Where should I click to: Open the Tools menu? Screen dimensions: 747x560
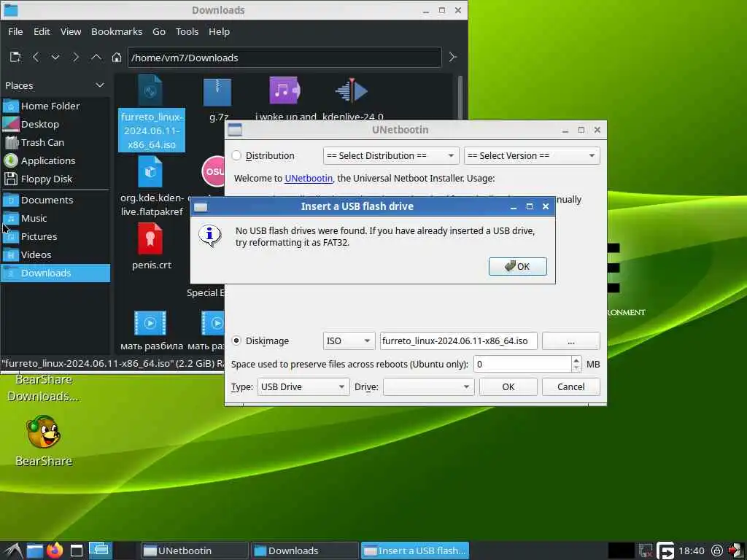(x=187, y=31)
